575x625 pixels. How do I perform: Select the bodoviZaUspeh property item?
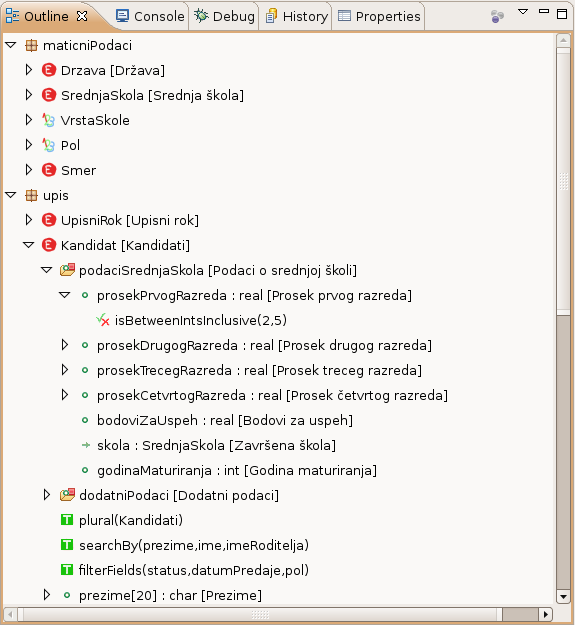[225, 420]
